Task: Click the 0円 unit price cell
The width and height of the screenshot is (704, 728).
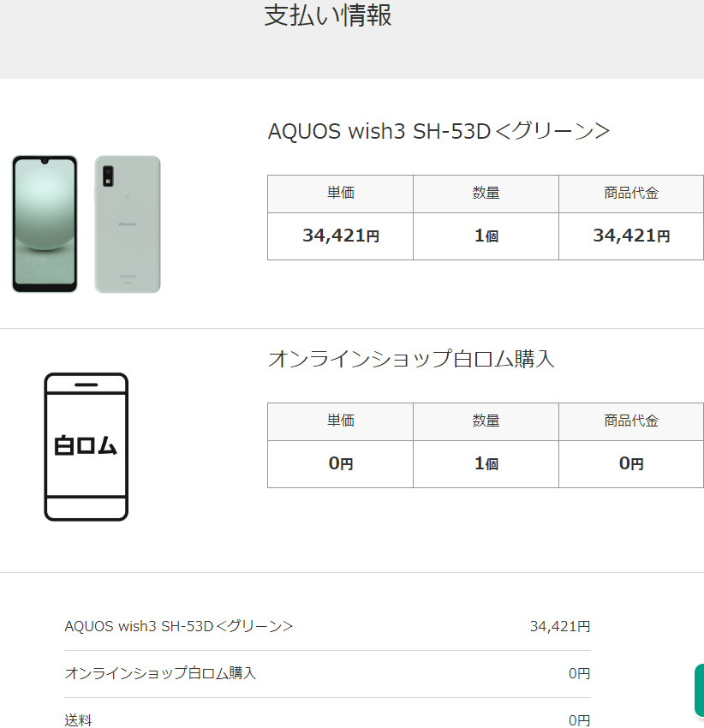Action: [340, 464]
